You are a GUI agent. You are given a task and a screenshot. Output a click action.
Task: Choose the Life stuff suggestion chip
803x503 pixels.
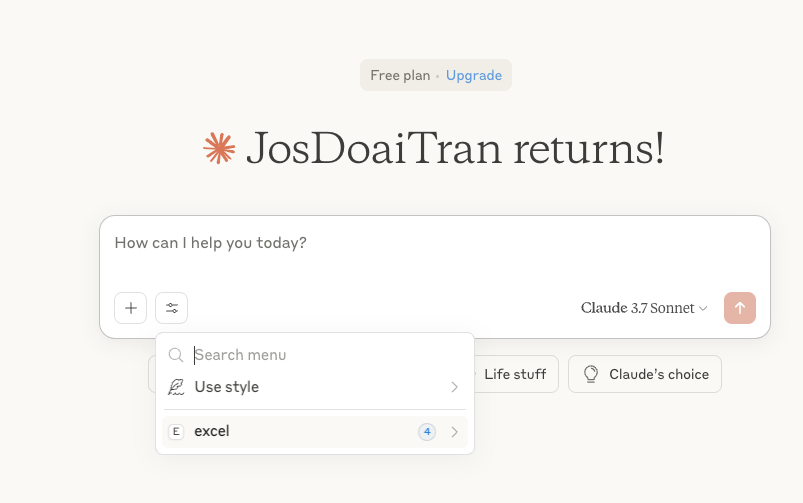(x=515, y=374)
